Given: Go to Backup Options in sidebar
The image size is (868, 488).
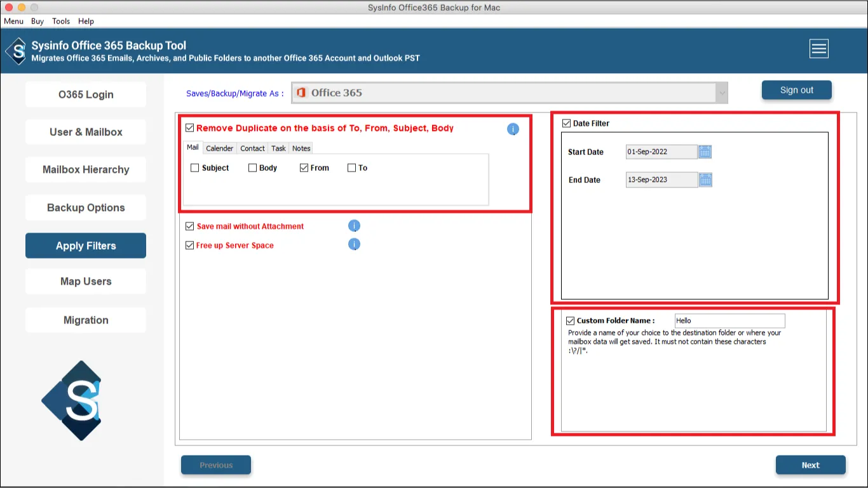Looking at the screenshot, I should [86, 208].
